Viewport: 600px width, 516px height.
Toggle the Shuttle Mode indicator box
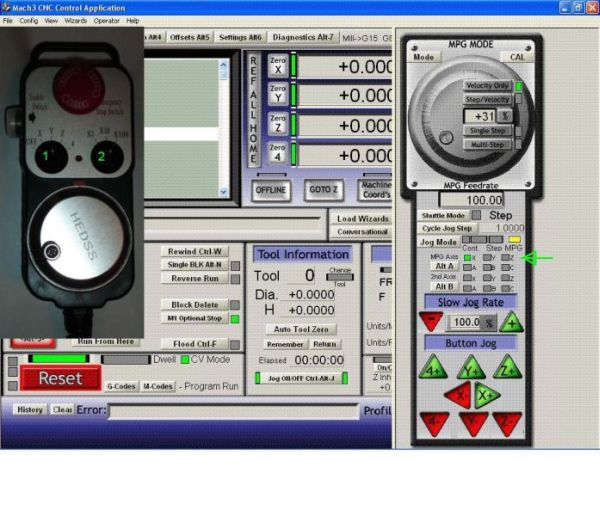[476, 215]
